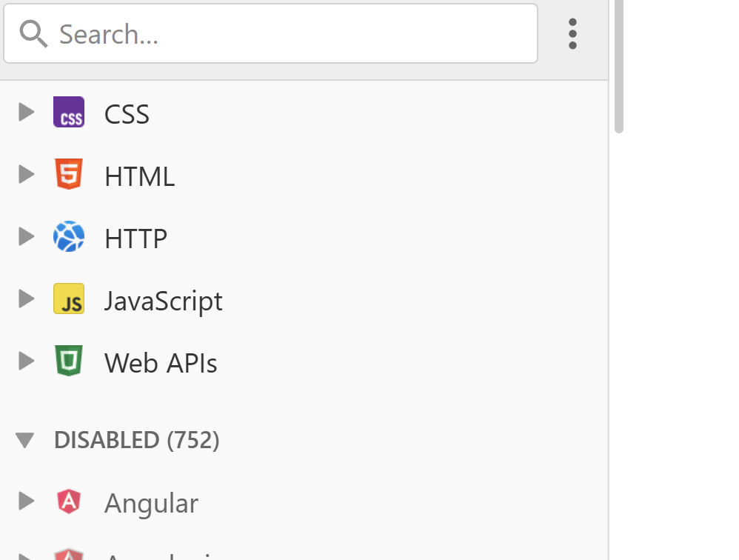Select the Angular disabled doc entry
The image size is (739, 560).
[304, 501]
